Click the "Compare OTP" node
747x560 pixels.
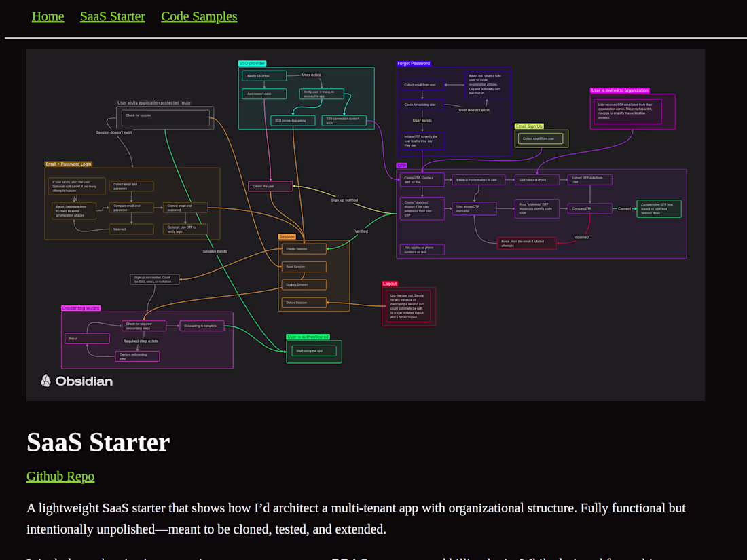[589, 208]
